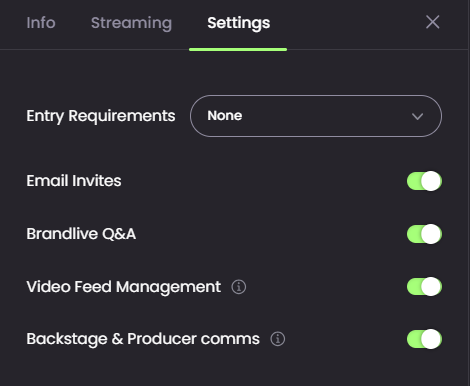470x386 pixels.
Task: Disable the Email Invites toggle
Action: (x=424, y=181)
